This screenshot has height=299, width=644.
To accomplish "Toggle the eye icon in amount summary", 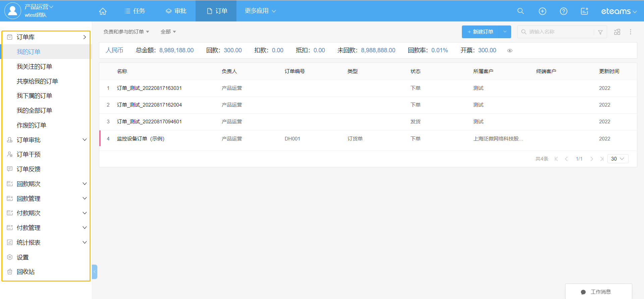I will coord(509,51).
